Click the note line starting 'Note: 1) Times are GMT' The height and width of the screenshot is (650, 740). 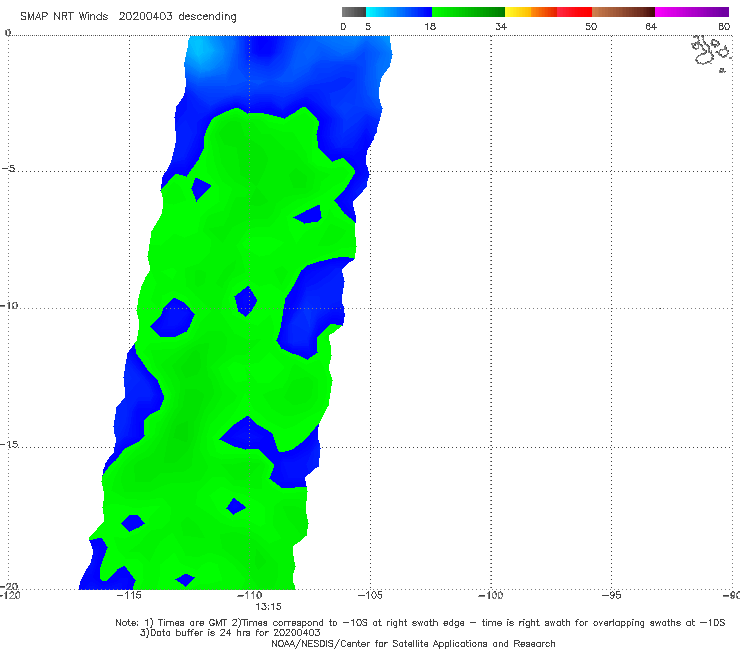420,623
